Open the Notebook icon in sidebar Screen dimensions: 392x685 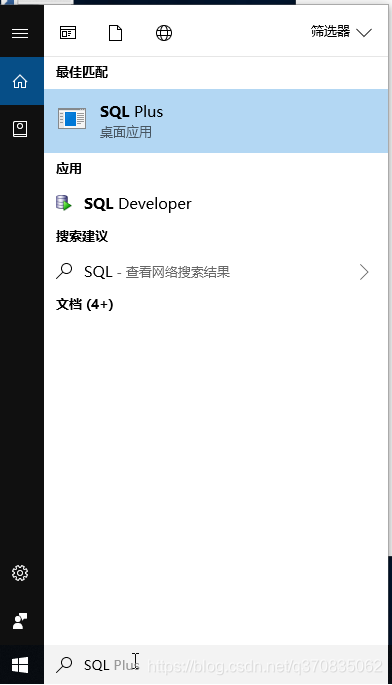point(20,129)
